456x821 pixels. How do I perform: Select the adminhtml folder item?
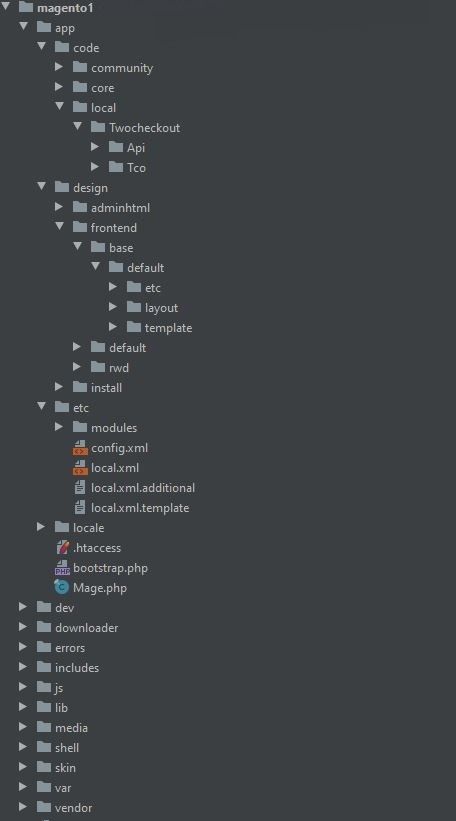tap(111, 208)
